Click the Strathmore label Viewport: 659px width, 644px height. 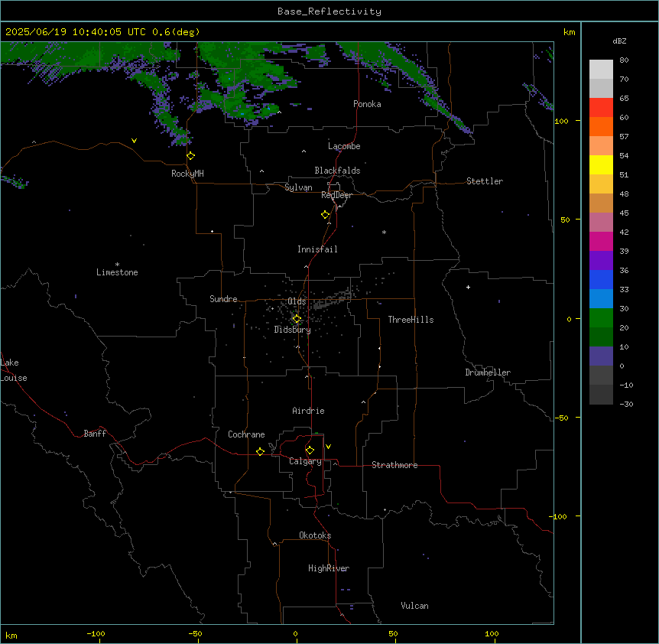pos(394,465)
